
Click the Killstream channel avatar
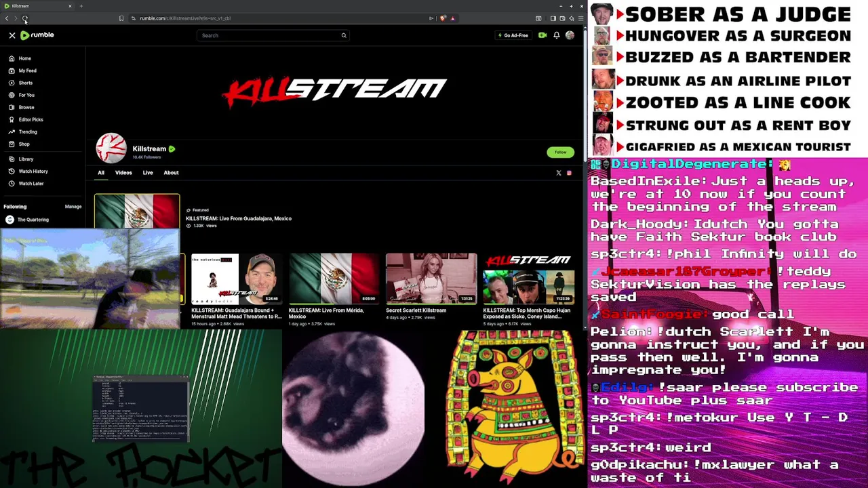(x=111, y=148)
